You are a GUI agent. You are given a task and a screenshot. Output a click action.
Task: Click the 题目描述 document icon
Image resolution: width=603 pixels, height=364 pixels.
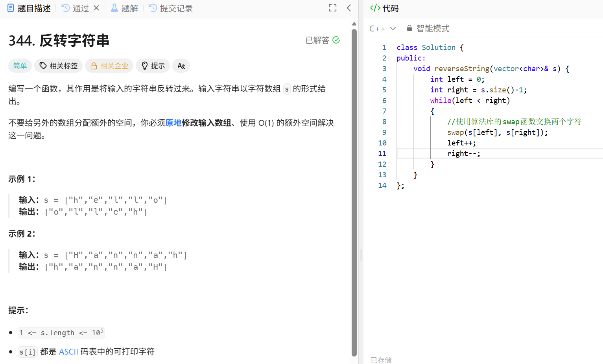[x=11, y=8]
